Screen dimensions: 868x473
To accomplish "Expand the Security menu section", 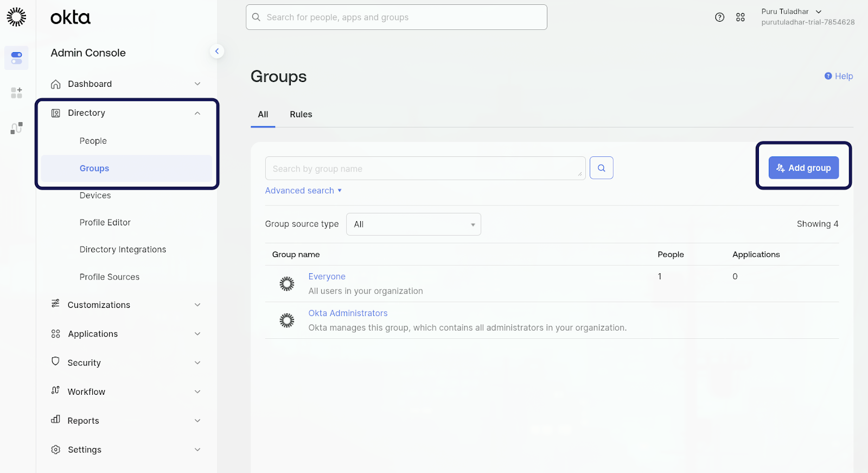I will [126, 363].
